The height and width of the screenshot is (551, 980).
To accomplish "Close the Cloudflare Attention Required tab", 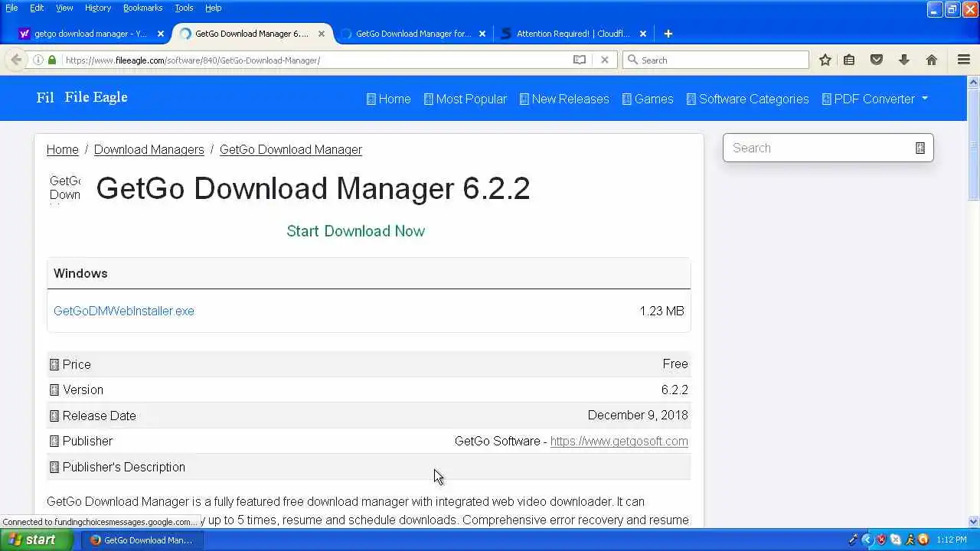I will pos(643,34).
